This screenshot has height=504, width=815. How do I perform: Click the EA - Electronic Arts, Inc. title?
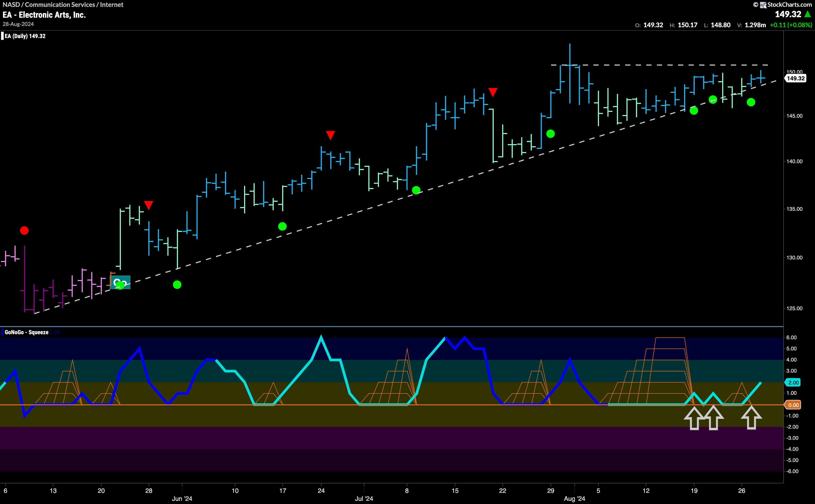point(44,15)
